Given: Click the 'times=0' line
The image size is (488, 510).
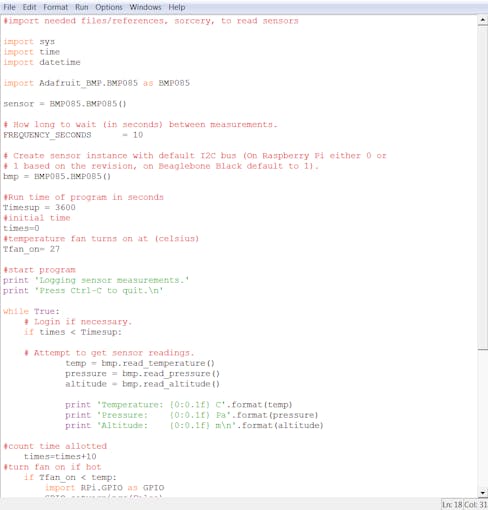Looking at the screenshot, I should (21, 228).
